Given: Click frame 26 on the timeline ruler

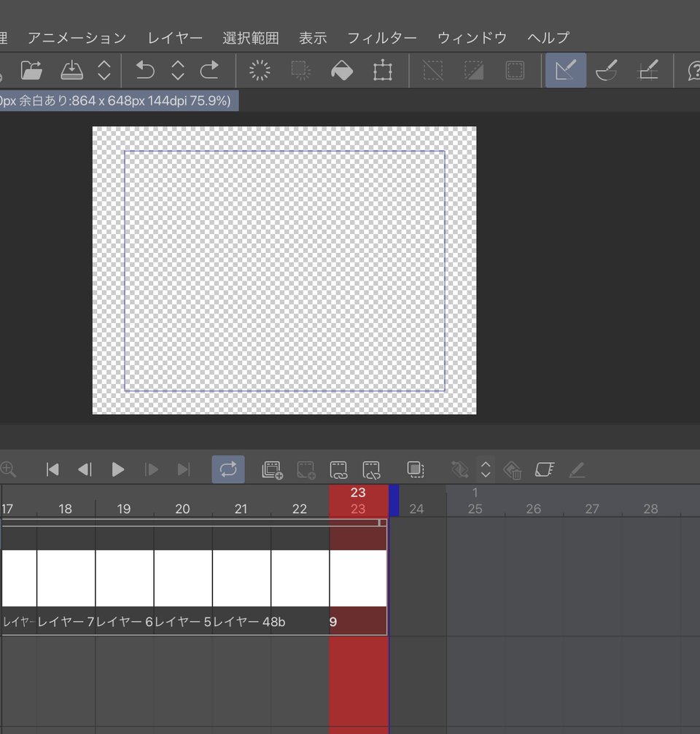Looking at the screenshot, I should click(x=533, y=509).
